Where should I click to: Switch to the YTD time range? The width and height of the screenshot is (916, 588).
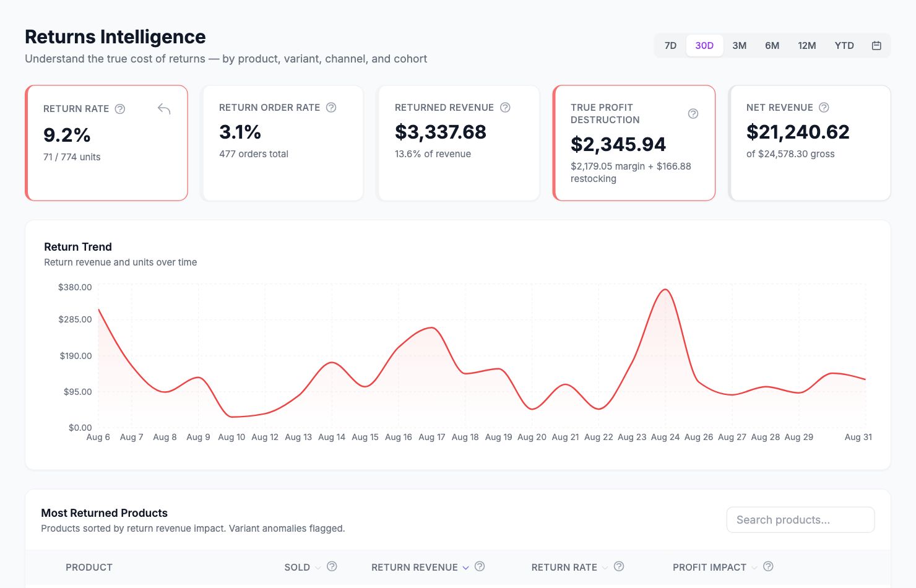pyautogui.click(x=844, y=45)
